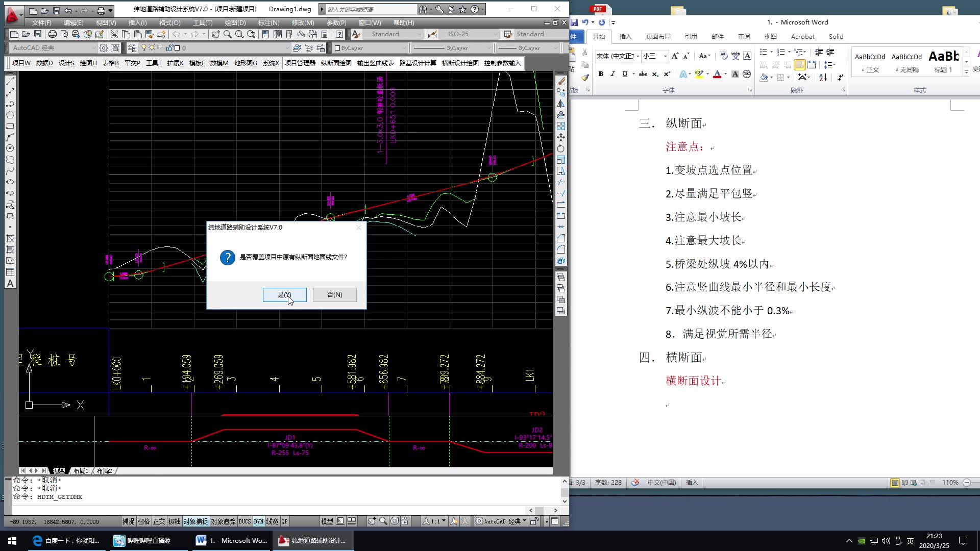Toggle 线宽 lineweight display

272,521
